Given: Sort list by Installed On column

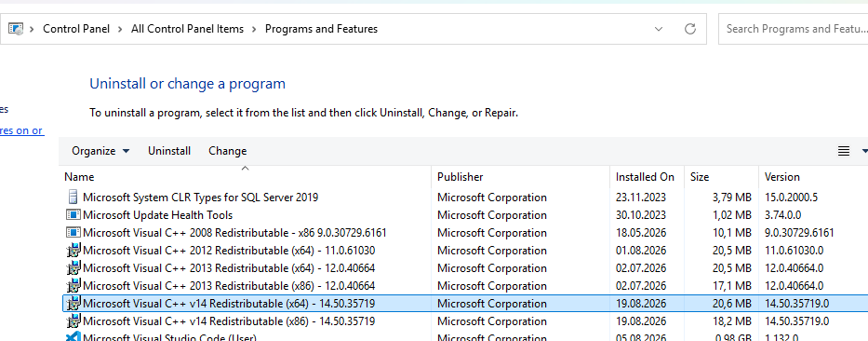Looking at the screenshot, I should coord(648,177).
